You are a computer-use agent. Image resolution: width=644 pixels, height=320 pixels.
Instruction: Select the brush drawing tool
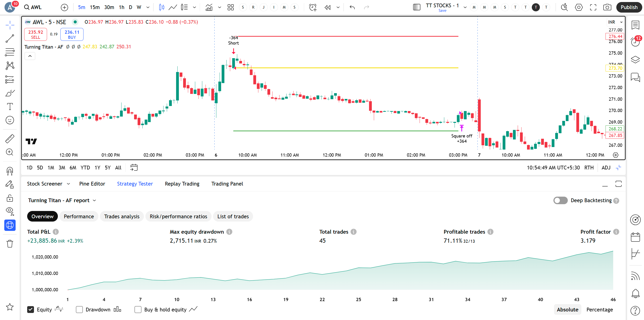pos(10,93)
